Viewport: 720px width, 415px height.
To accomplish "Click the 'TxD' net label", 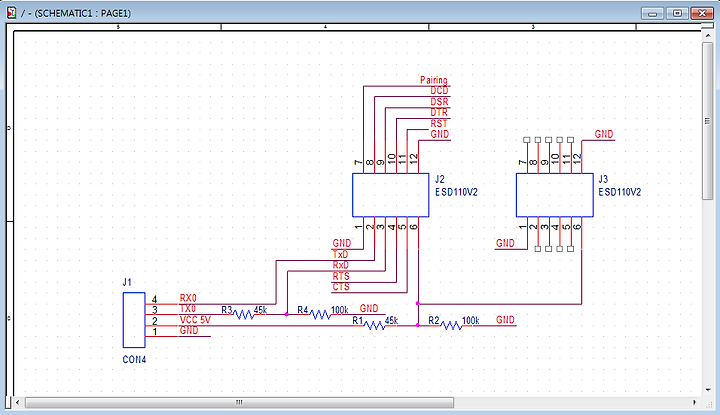I will tap(340, 254).
